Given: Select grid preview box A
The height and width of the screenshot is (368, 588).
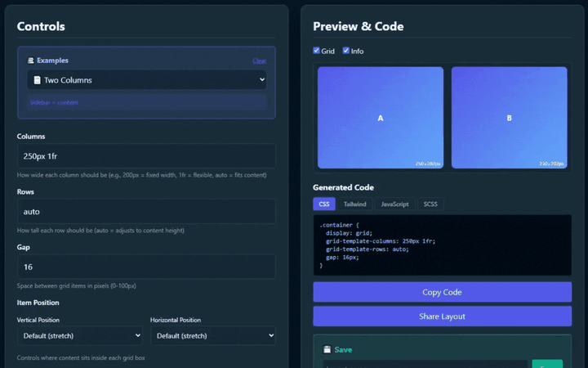Looking at the screenshot, I should click(x=381, y=118).
